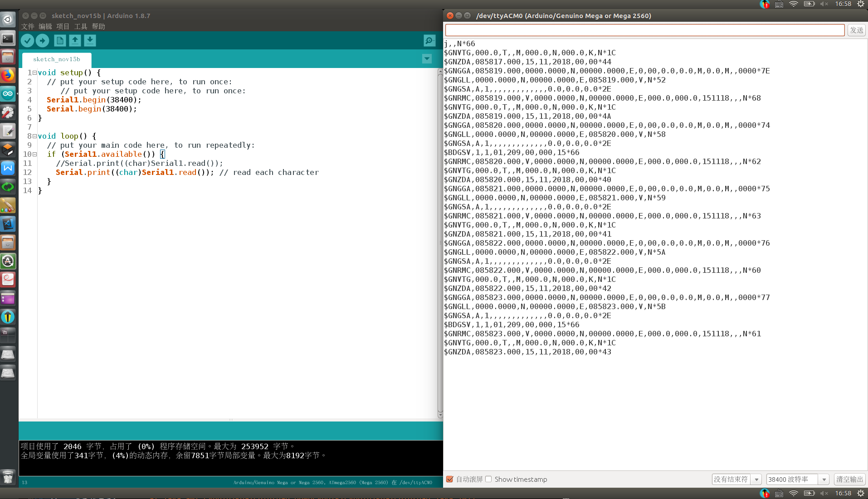Viewport: 868px width, 499px height.
Task: Click the battery indicator in top panel
Action: [809, 4]
